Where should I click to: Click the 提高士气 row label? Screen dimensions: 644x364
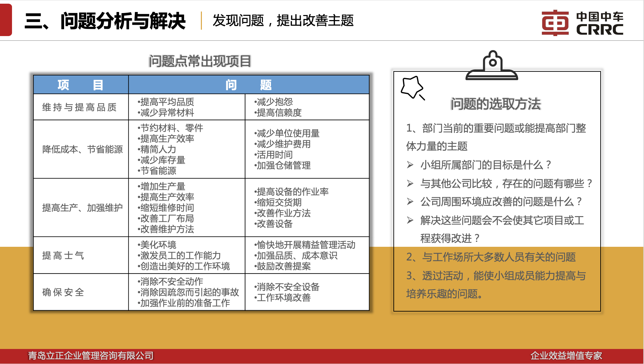coord(63,255)
